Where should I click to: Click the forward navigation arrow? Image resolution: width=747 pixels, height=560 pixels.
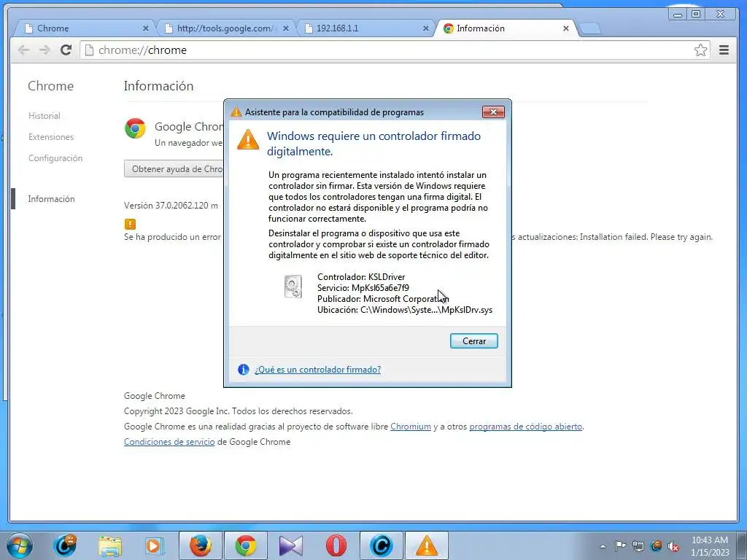click(44, 50)
